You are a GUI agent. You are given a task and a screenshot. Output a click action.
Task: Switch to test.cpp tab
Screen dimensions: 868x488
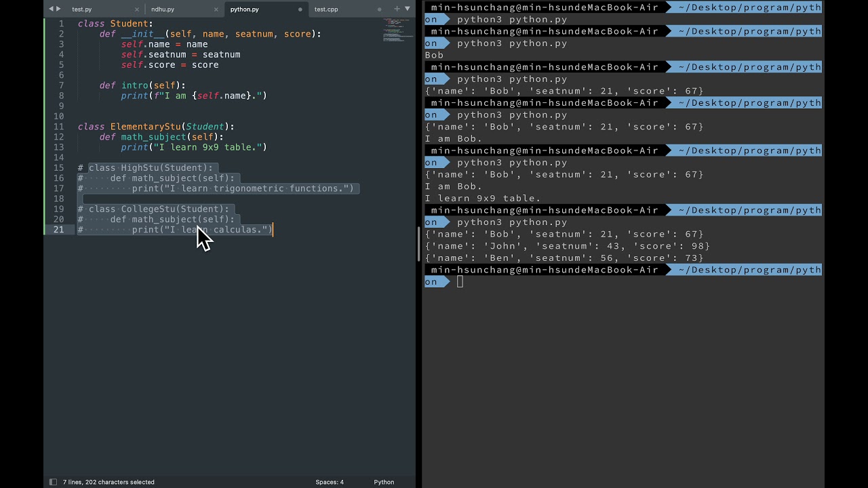(x=326, y=9)
